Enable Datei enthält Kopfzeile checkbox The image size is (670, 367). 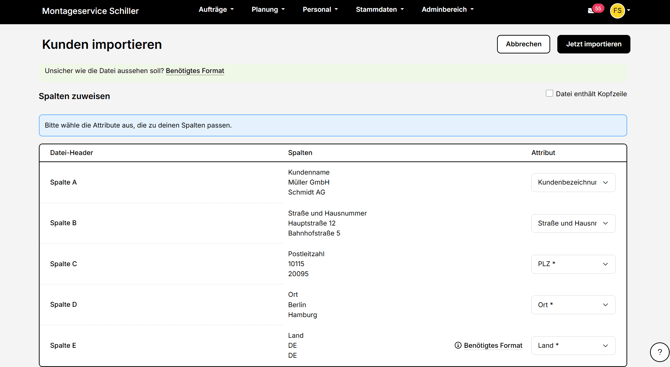(x=549, y=93)
